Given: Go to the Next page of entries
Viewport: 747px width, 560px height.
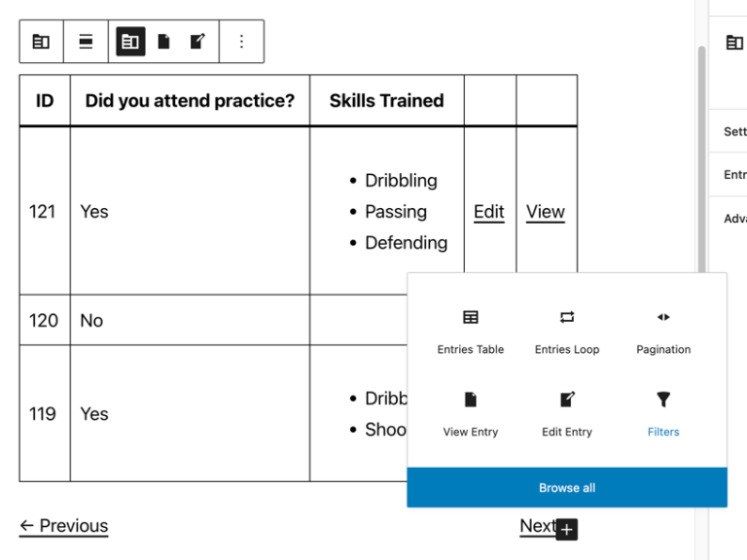Looking at the screenshot, I should [537, 526].
